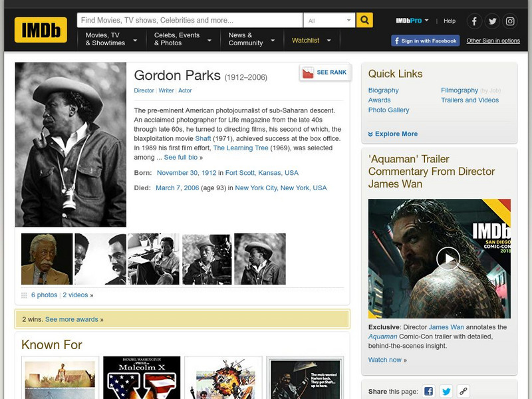Open IMDb's Instagram icon in header
Screen dimensions: 532x399
[x=510, y=21]
